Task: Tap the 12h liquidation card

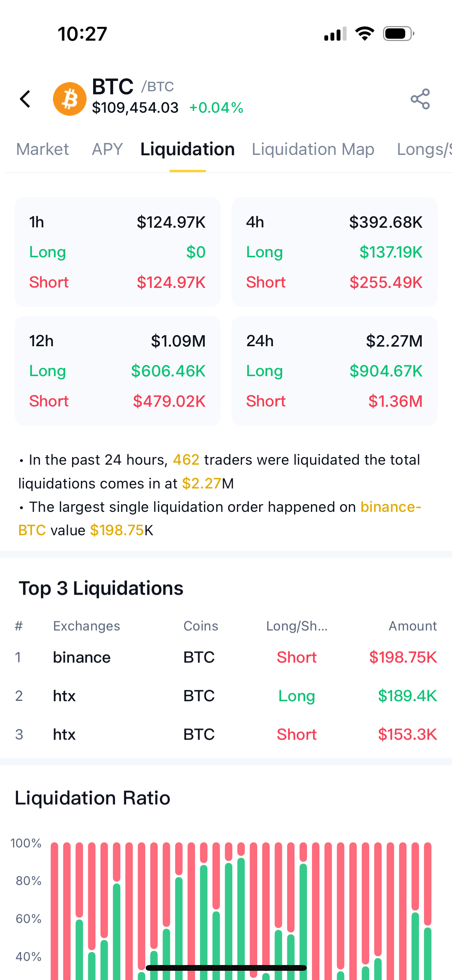Action: [x=118, y=371]
